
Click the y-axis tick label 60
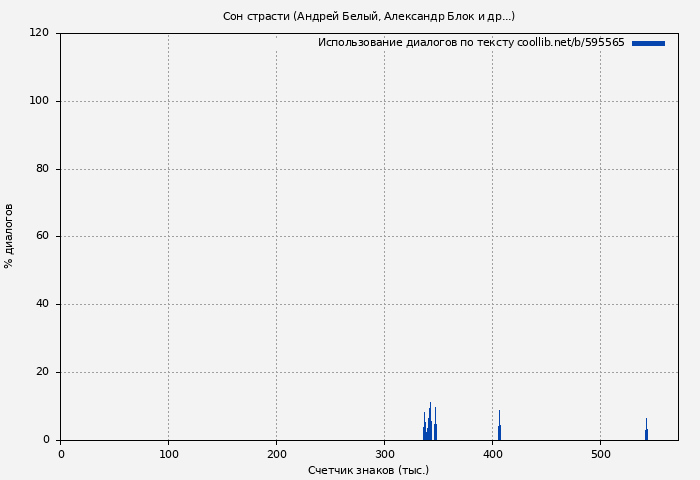(42, 237)
